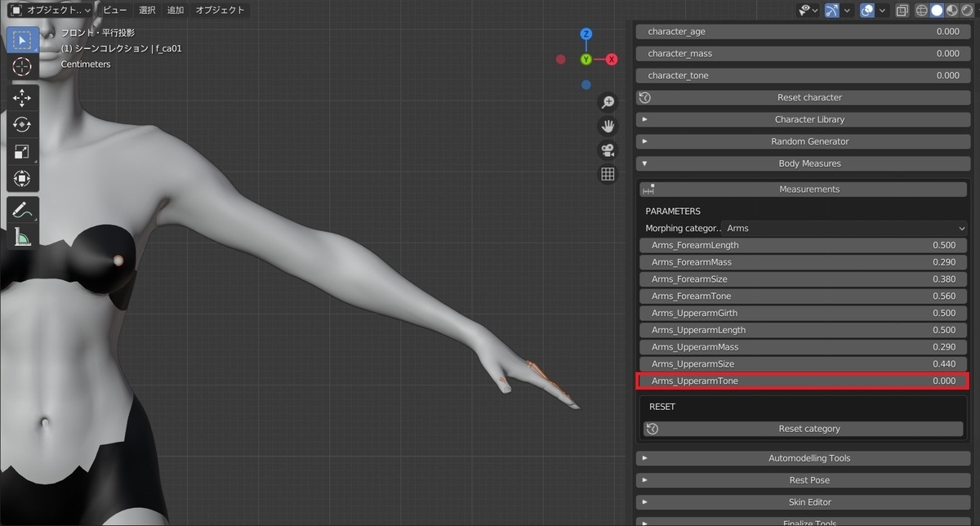Select the Measure tool
The height and width of the screenshot is (526, 980).
coord(22,237)
